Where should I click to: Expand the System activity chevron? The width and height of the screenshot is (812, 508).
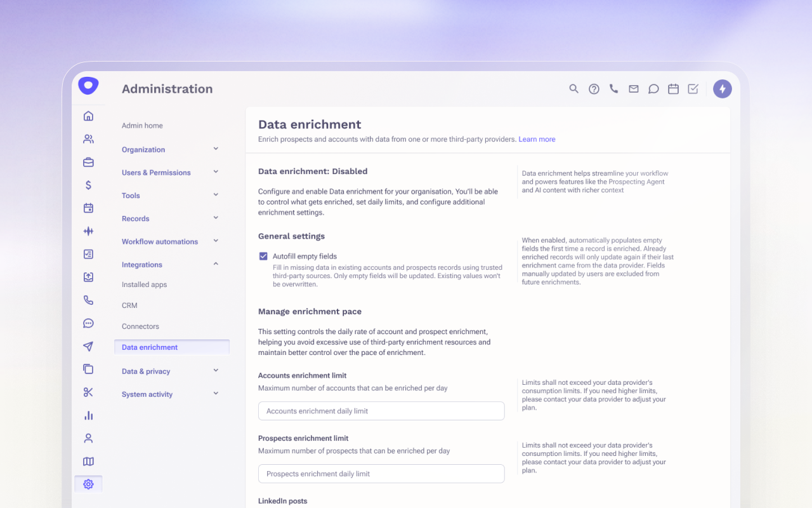coord(216,393)
